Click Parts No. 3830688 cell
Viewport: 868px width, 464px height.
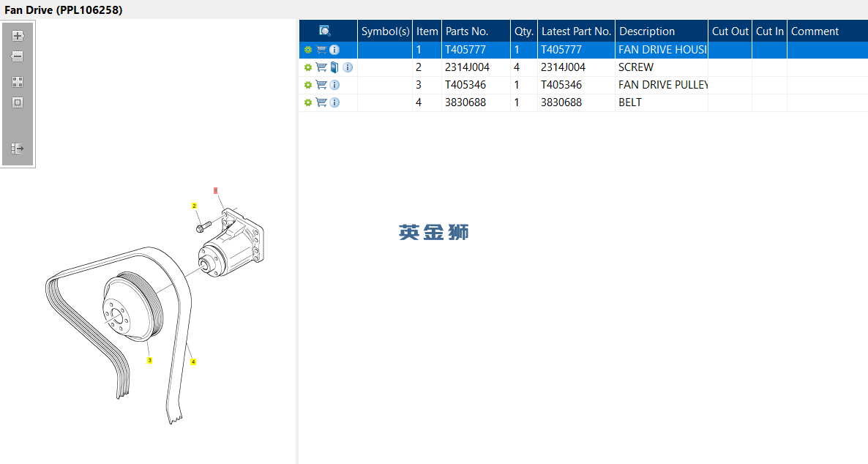click(476, 102)
